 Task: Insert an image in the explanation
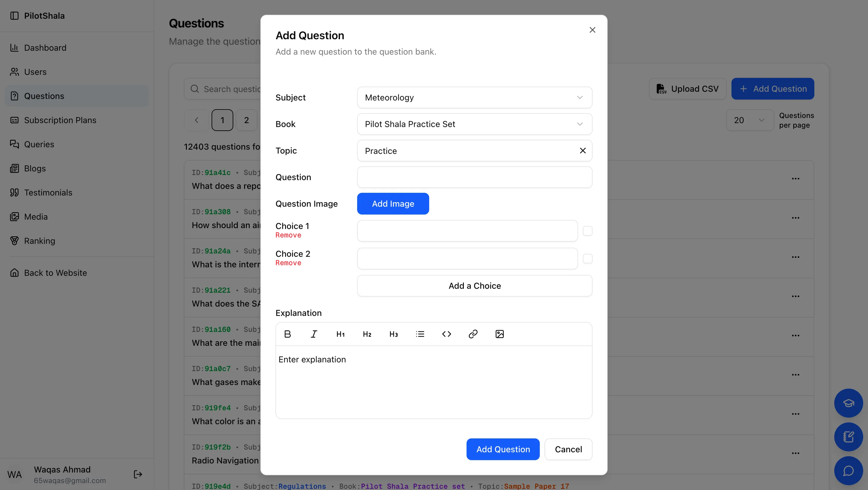499,334
